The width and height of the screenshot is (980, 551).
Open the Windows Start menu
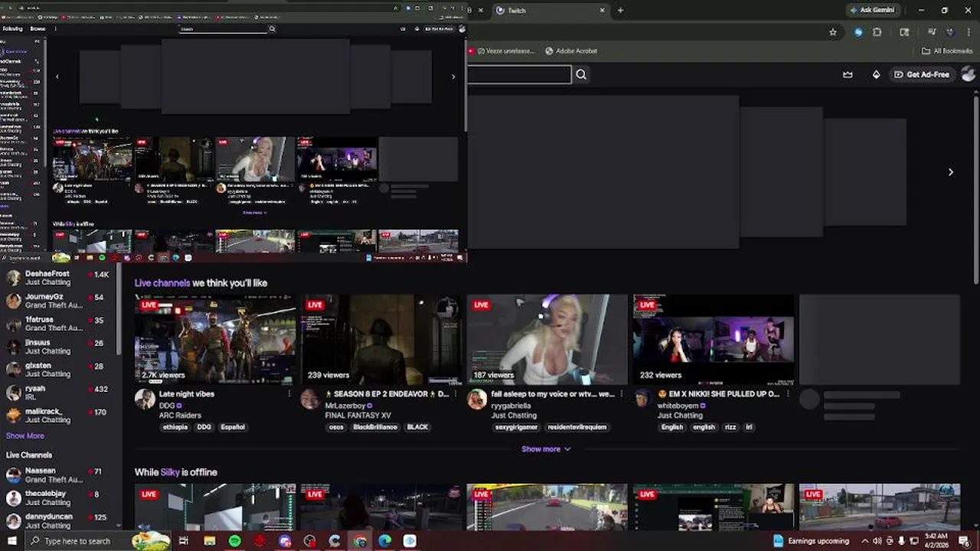[11, 541]
